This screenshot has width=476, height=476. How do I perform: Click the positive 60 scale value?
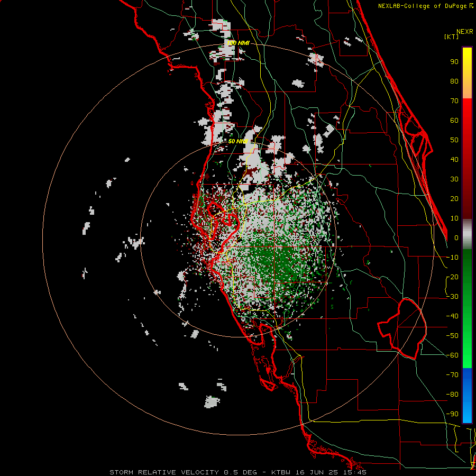coord(454,121)
